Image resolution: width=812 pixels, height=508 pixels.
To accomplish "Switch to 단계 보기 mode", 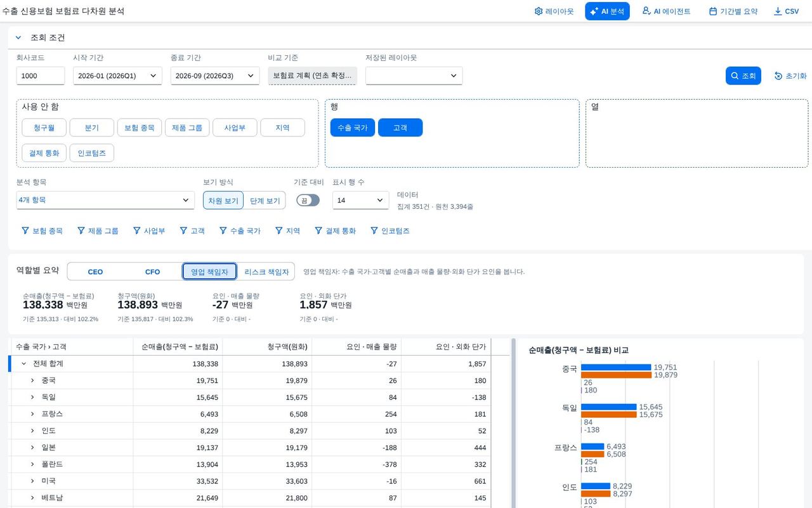I will tap(265, 201).
